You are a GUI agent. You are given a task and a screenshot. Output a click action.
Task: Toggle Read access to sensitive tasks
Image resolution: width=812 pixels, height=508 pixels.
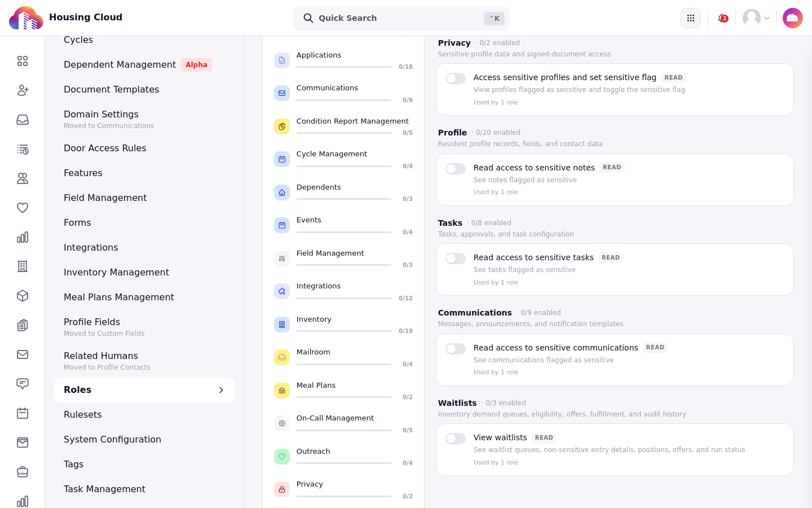tap(456, 259)
